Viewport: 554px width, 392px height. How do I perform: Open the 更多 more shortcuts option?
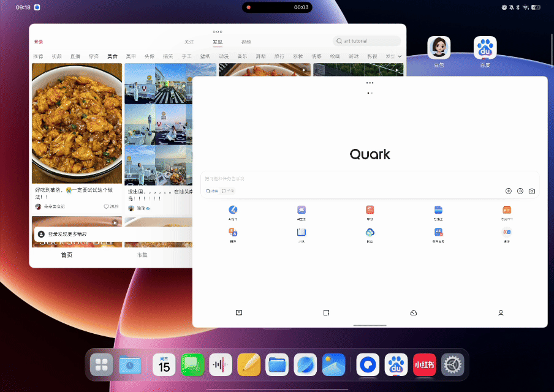point(506,233)
